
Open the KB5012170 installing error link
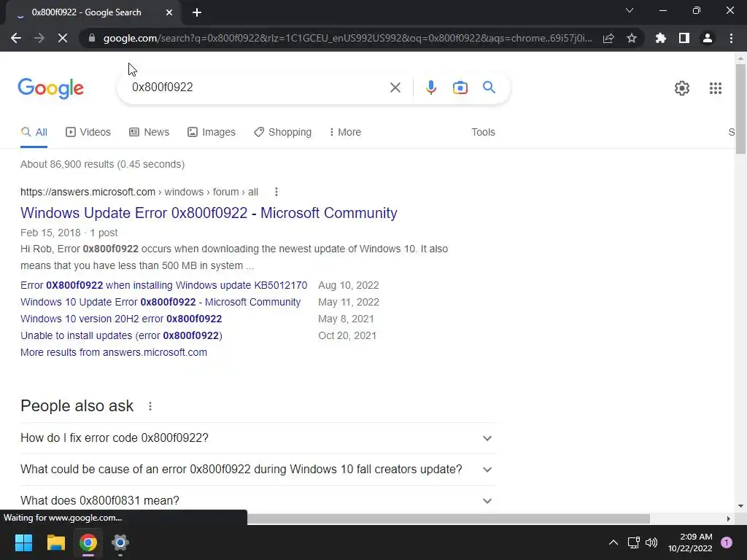click(164, 285)
